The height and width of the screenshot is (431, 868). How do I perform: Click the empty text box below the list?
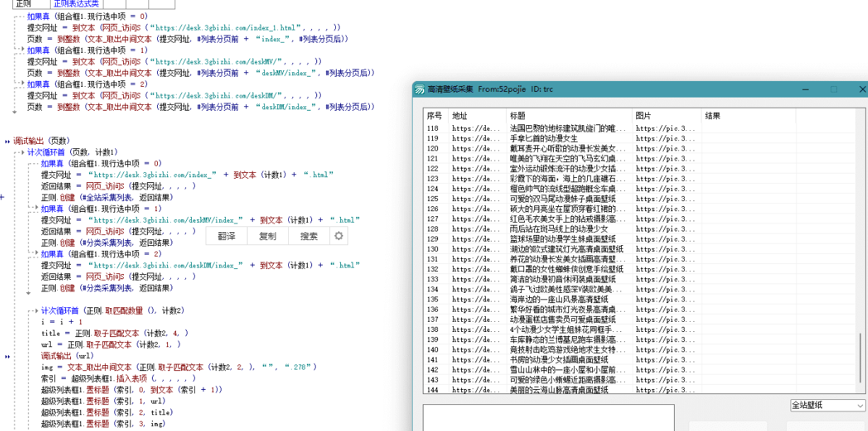click(548, 417)
